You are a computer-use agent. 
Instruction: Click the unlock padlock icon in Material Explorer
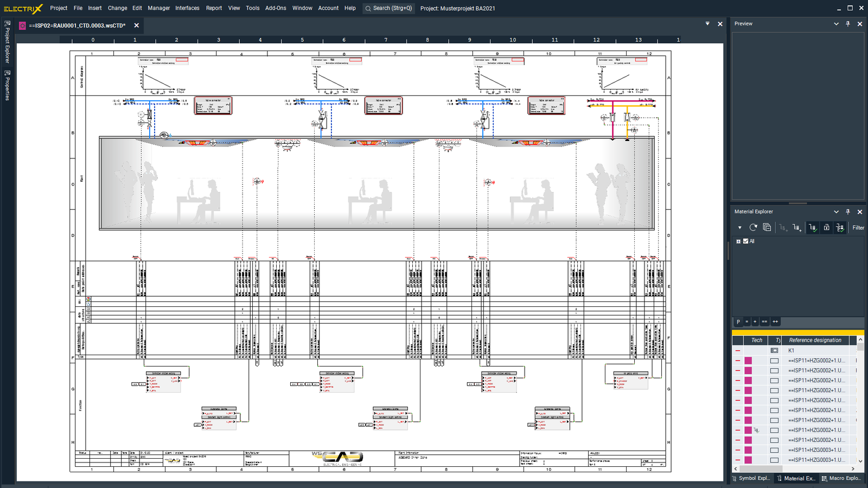tap(826, 228)
